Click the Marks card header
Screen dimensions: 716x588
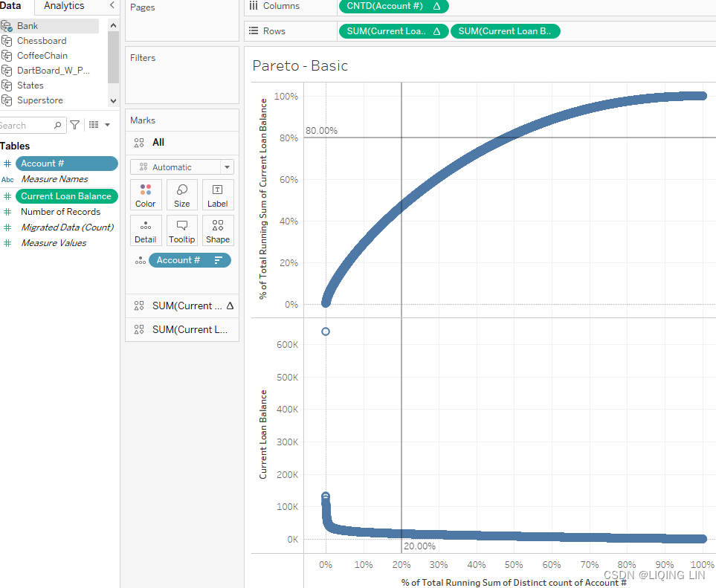[143, 120]
